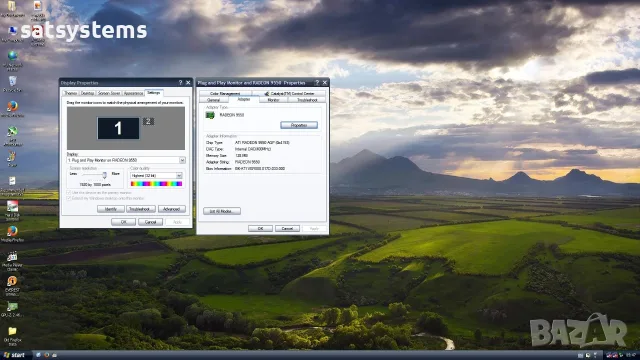Image resolution: width=640 pixels, height=360 pixels.
Task: Open the Catalyst Control Center tab
Action: pos(290,93)
